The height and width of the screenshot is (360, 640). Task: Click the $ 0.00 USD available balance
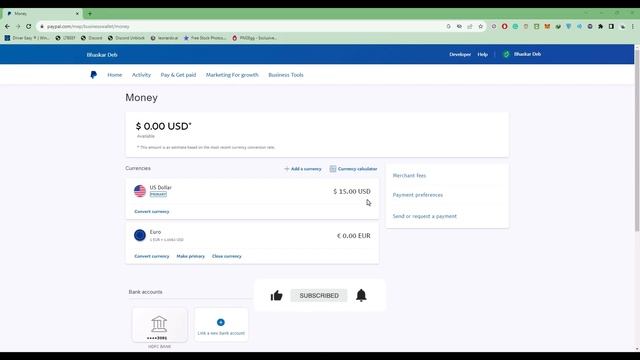pyautogui.click(x=163, y=126)
